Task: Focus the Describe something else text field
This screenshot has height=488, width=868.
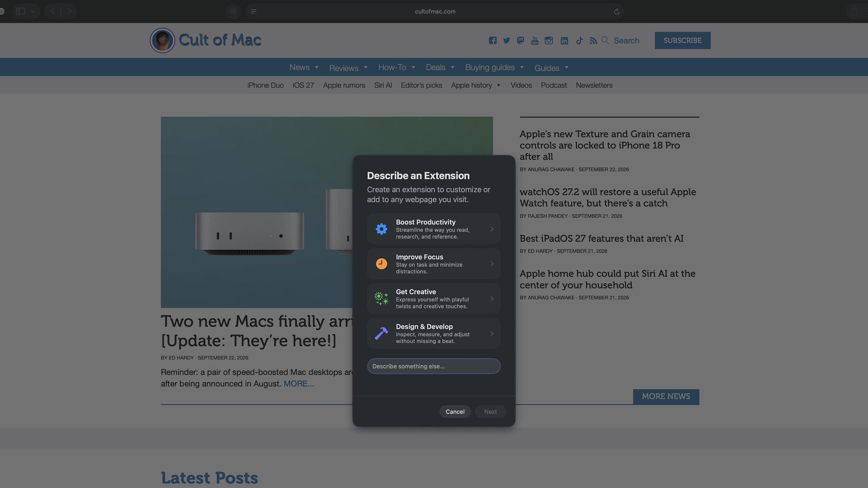Action: [x=434, y=366]
